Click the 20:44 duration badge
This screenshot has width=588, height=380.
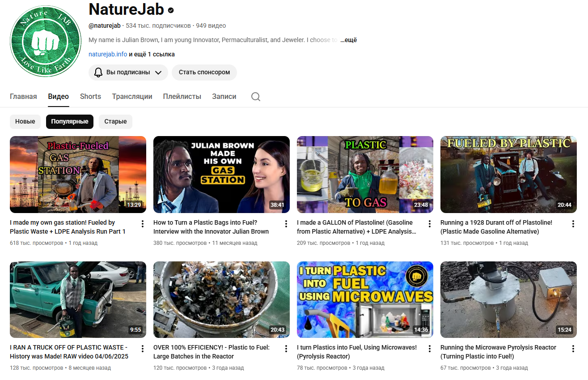point(564,205)
